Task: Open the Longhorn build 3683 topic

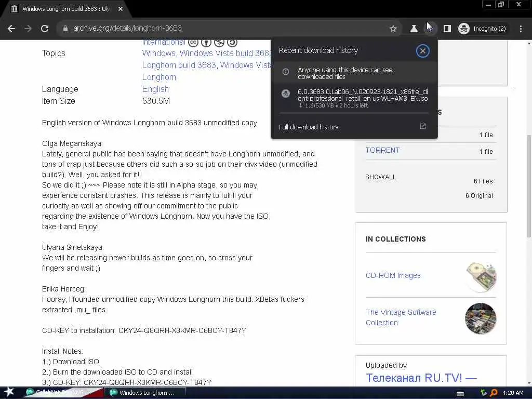Action: point(179,65)
